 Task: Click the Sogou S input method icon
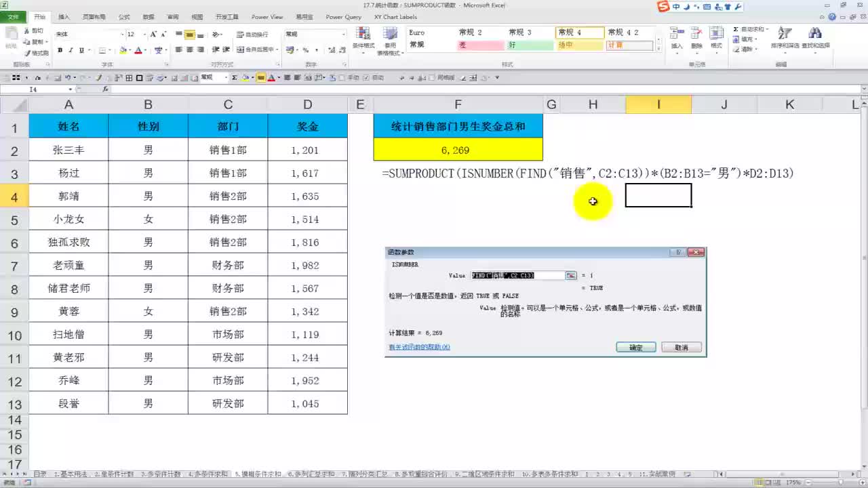click(x=663, y=7)
